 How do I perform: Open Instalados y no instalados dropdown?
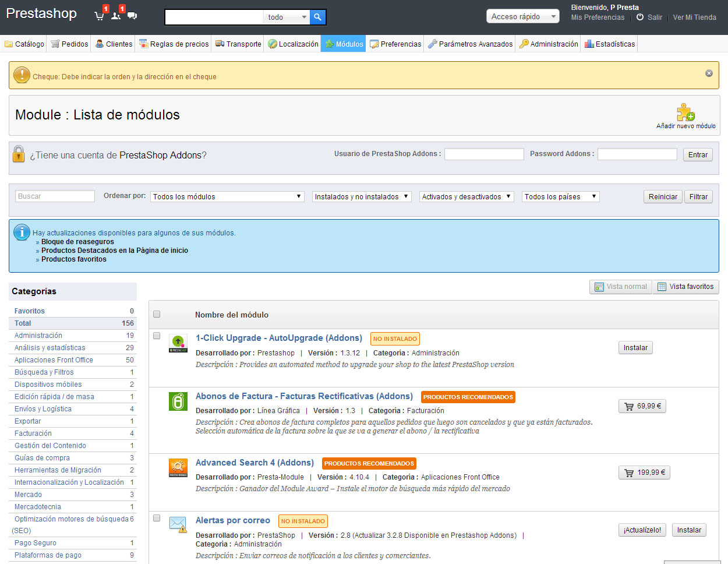(x=362, y=196)
